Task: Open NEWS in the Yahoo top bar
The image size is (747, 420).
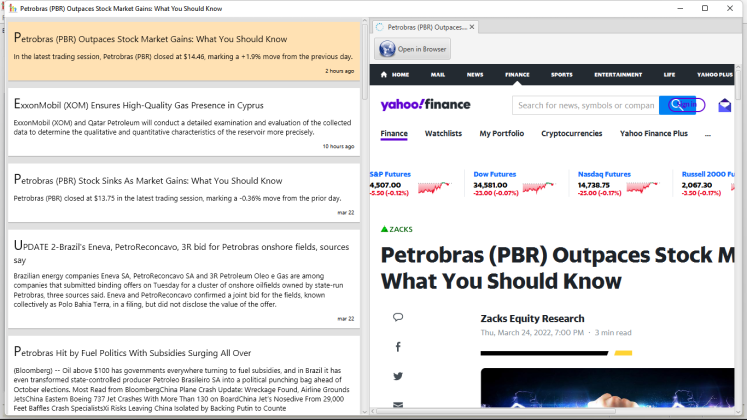Action: tap(475, 74)
